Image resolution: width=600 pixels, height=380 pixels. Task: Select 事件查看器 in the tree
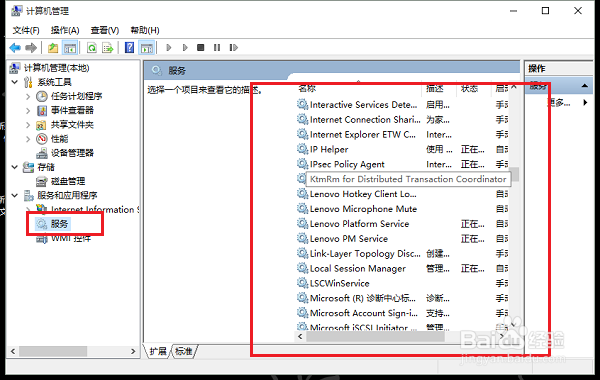click(x=72, y=110)
